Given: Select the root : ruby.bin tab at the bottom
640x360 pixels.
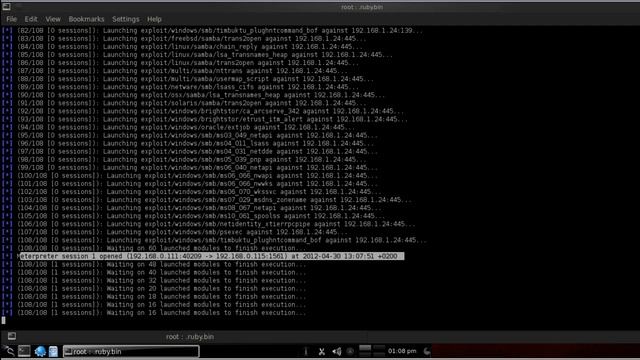Looking at the screenshot, I should click(190, 337).
